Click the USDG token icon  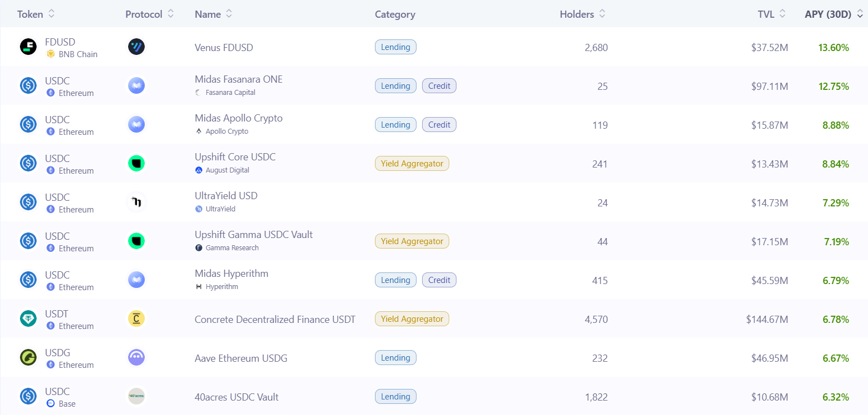(x=28, y=358)
